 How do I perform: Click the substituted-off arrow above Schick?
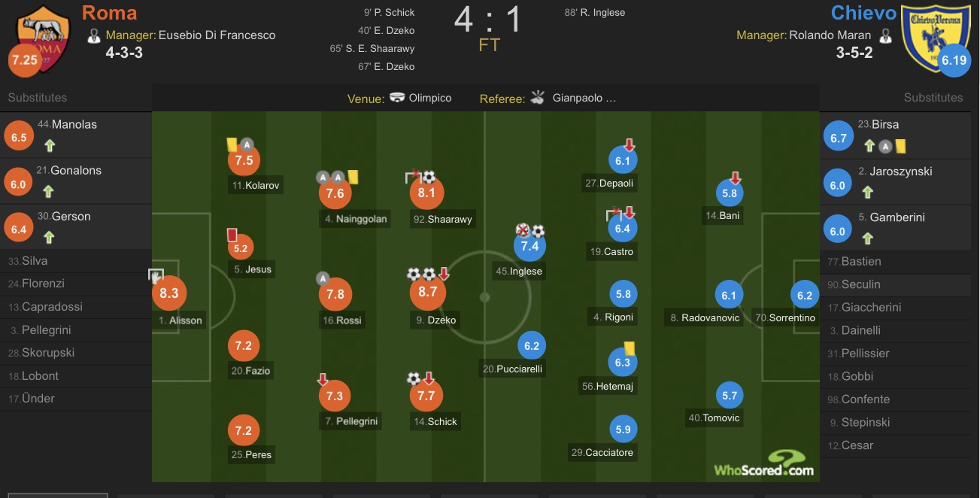tap(429, 378)
